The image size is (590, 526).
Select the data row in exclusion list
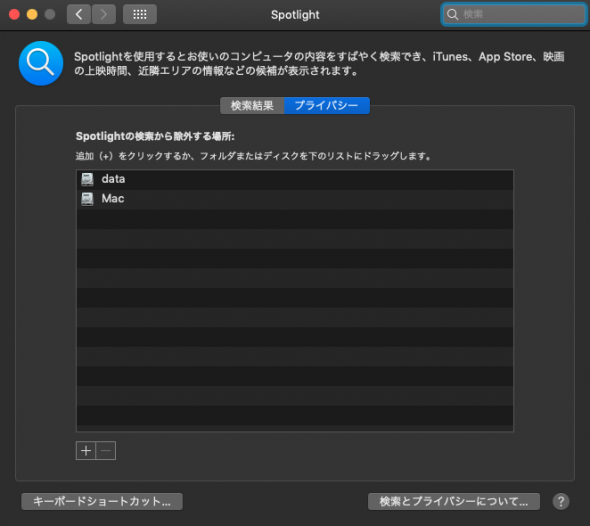coord(295,180)
